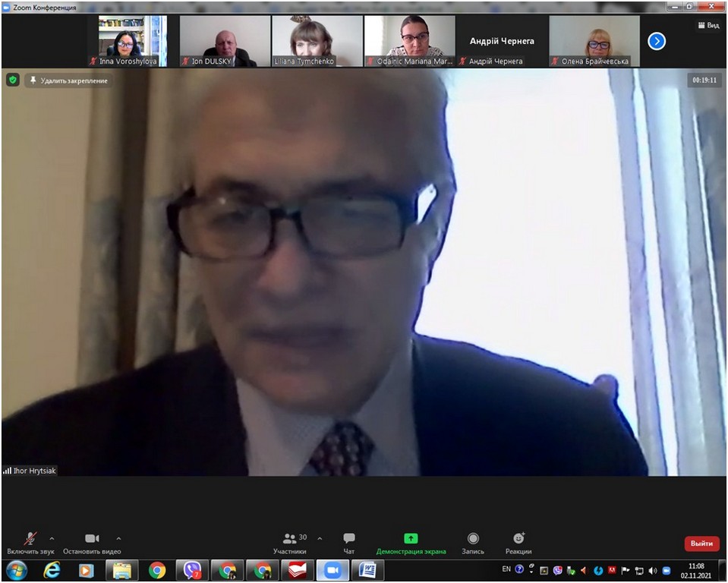Image resolution: width=728 pixels, height=583 pixels.
Task: Open the Участники participants panel
Action: point(290,539)
